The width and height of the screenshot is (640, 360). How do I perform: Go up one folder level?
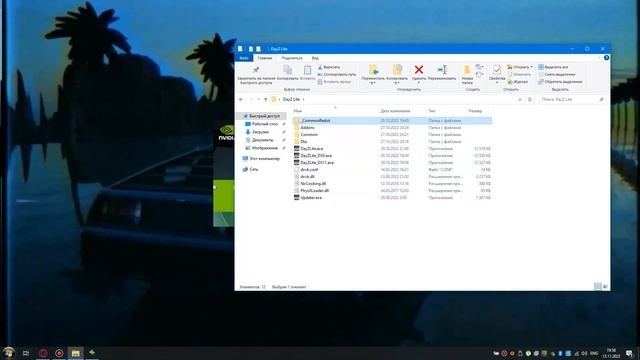tap(266, 99)
